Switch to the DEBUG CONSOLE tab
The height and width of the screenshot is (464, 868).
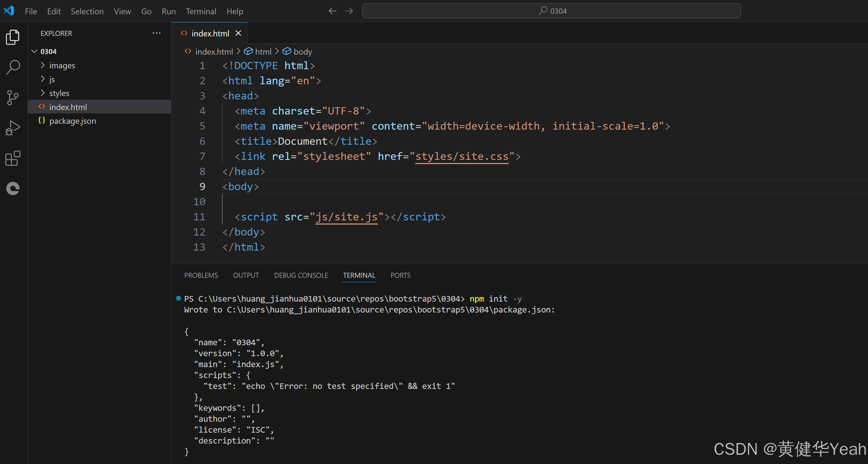301,275
